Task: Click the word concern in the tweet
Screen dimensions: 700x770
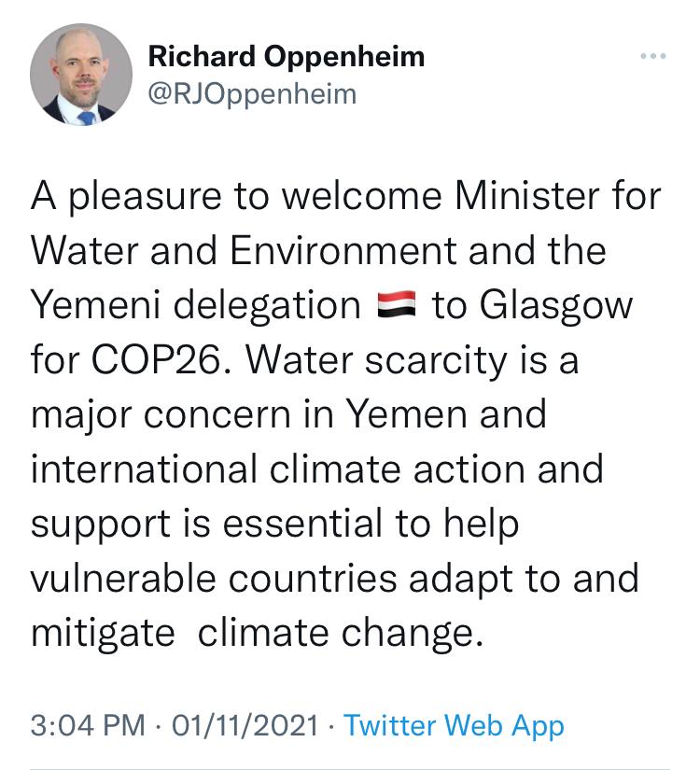Action: (x=217, y=414)
